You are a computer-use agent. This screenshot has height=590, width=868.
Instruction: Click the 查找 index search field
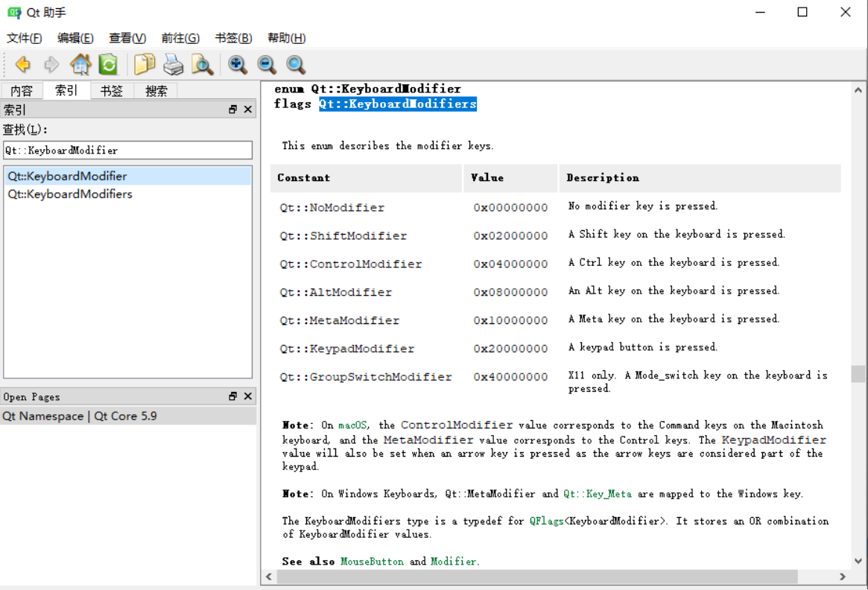pos(128,150)
